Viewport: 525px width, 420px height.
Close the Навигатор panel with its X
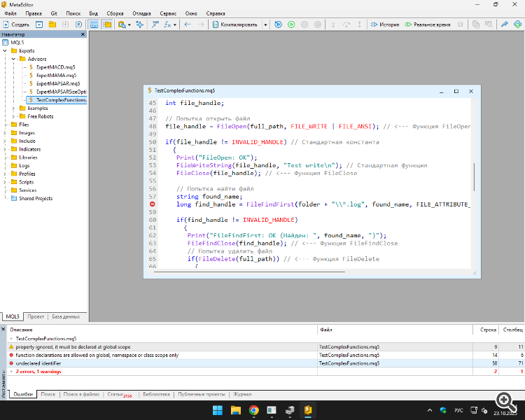tap(83, 34)
